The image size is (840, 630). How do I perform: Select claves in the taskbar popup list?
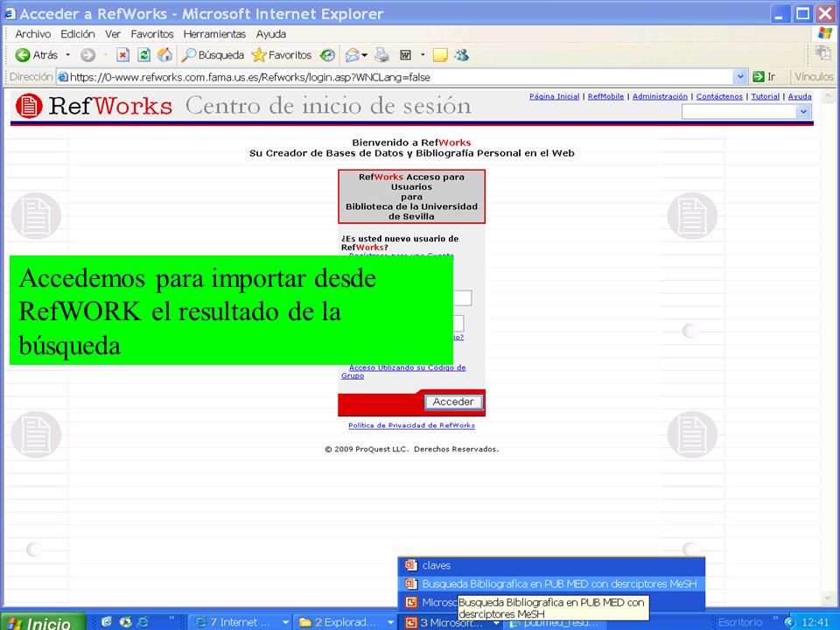pyautogui.click(x=551, y=565)
